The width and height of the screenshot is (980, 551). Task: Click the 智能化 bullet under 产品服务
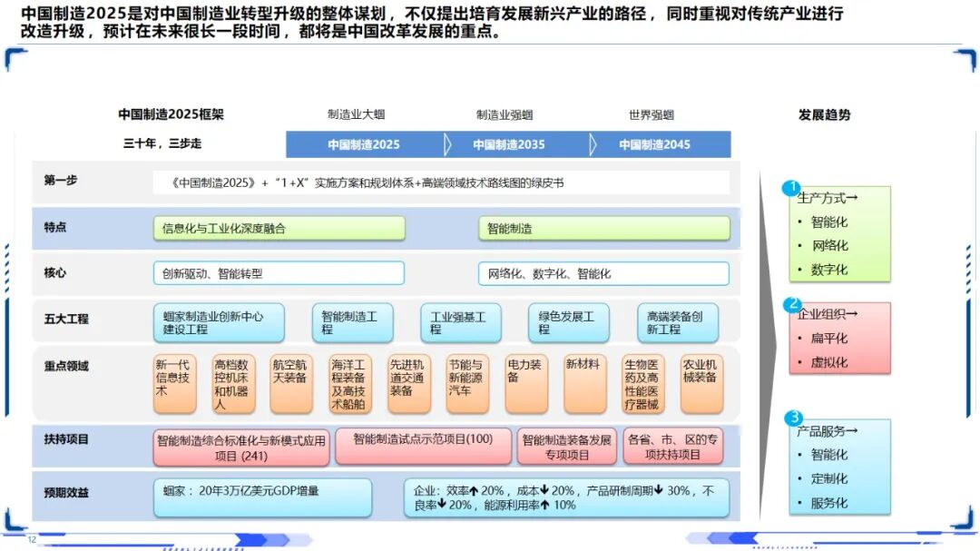[829, 455]
